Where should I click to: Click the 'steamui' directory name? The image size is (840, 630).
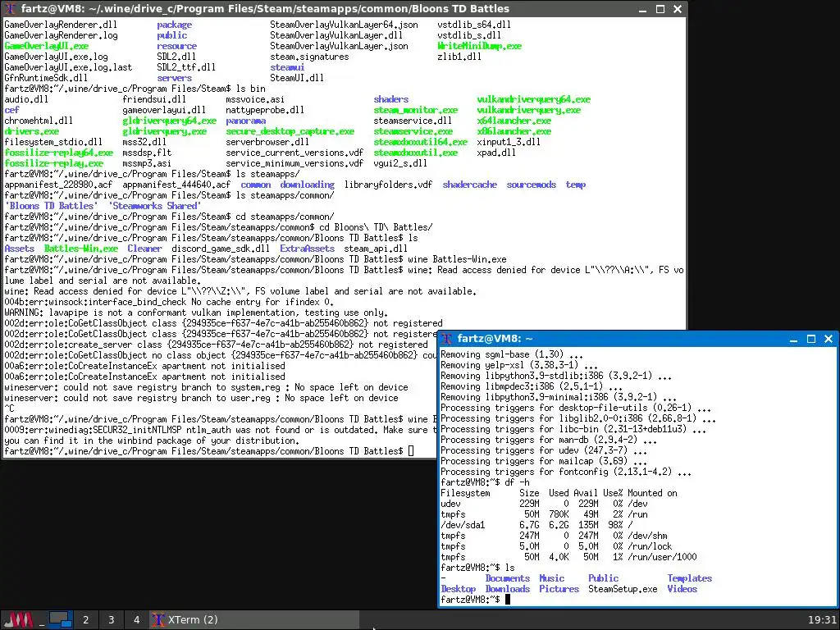287,67
